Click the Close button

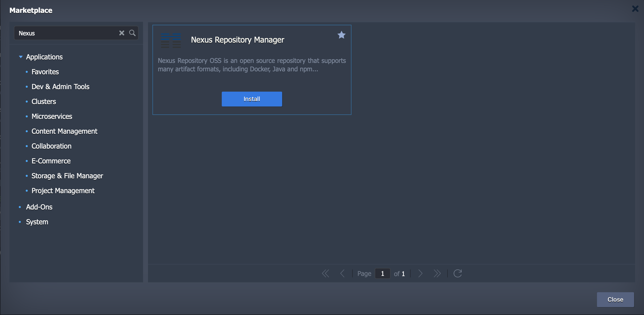(615, 300)
